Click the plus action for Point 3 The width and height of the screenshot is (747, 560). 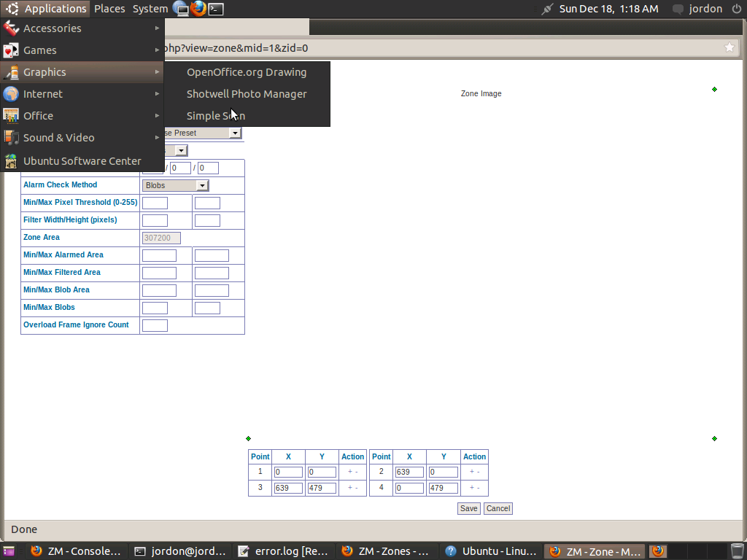349,488
